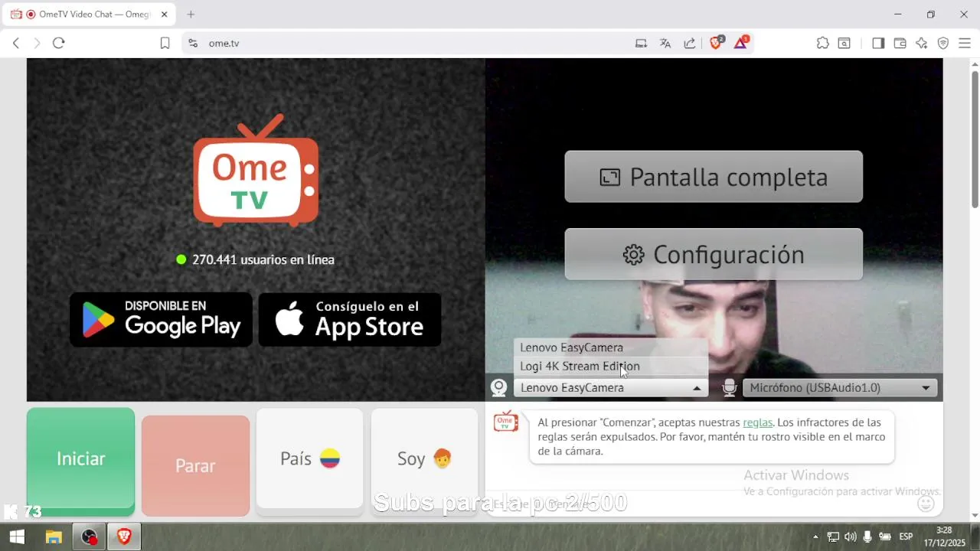
Task: Click the emoji smiley in chat box
Action: point(926,504)
